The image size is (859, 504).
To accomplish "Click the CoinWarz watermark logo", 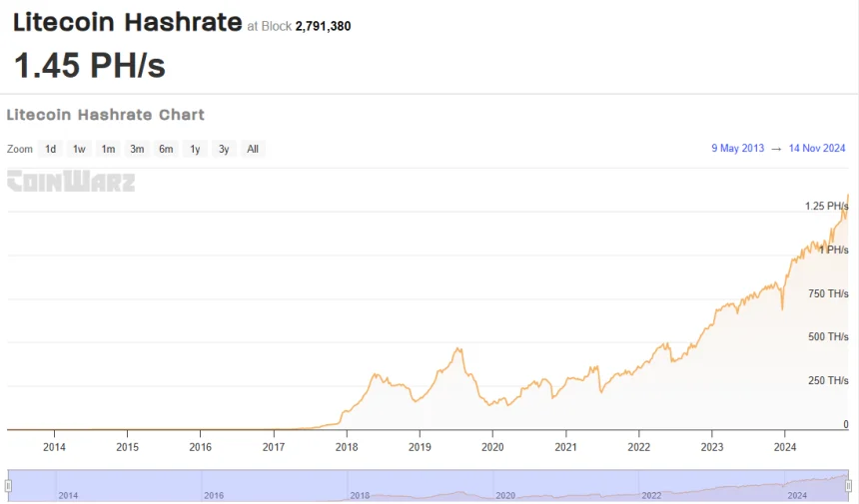I will coord(71,182).
